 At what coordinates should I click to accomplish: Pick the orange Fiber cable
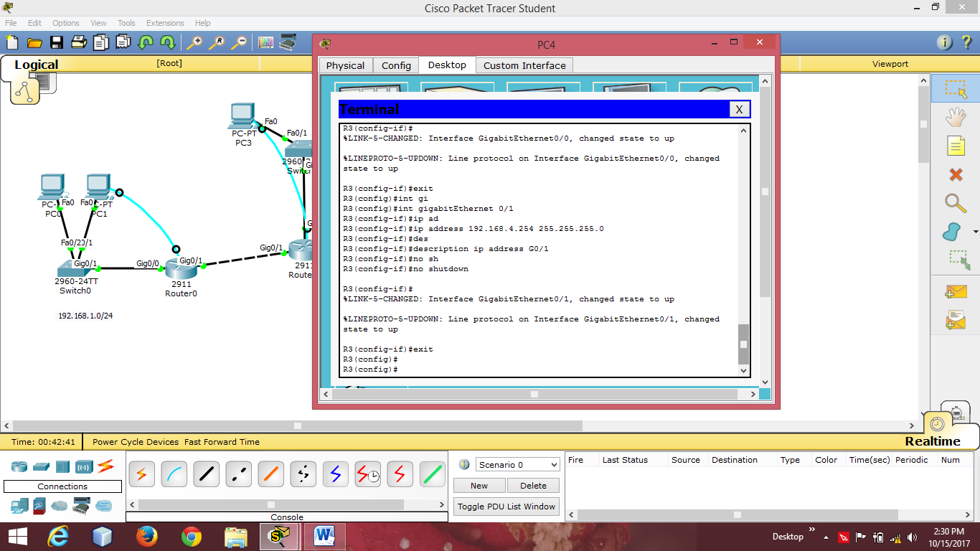tap(270, 474)
